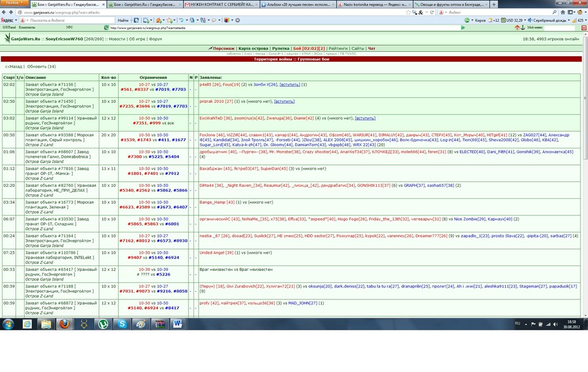The image size is (588, 372).
Task: Click the reload page icon in address bar
Action: (432, 13)
